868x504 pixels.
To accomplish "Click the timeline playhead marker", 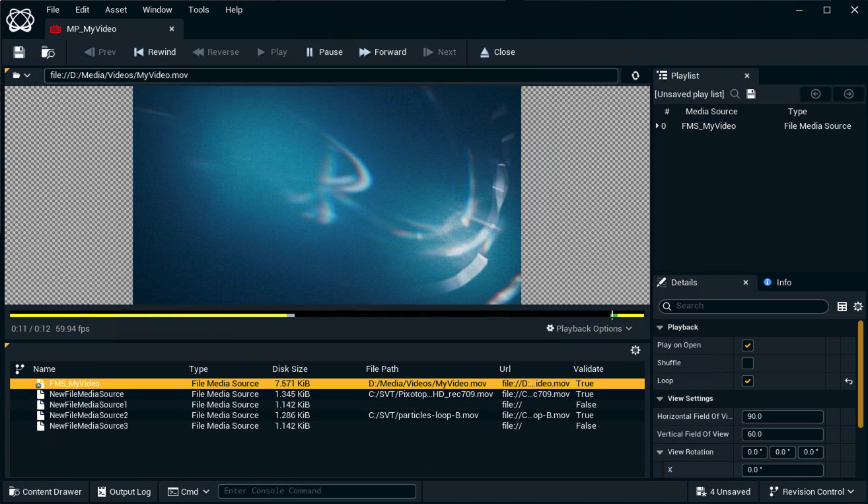I will click(612, 315).
